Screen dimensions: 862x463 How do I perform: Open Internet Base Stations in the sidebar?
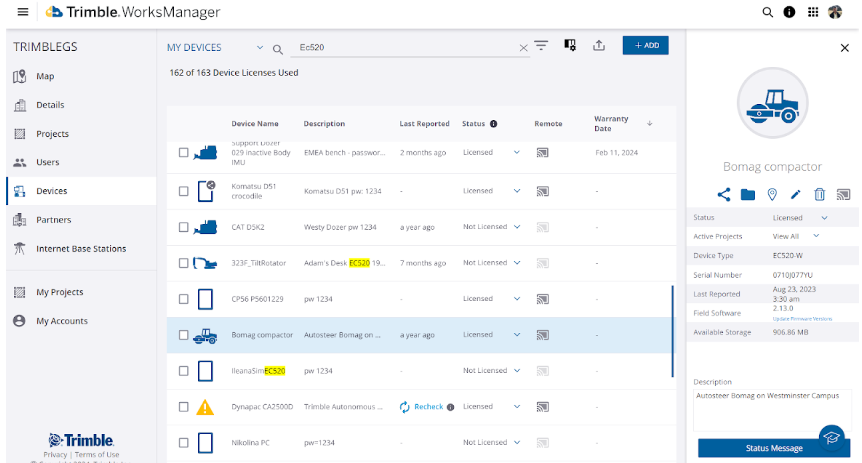tap(81, 249)
